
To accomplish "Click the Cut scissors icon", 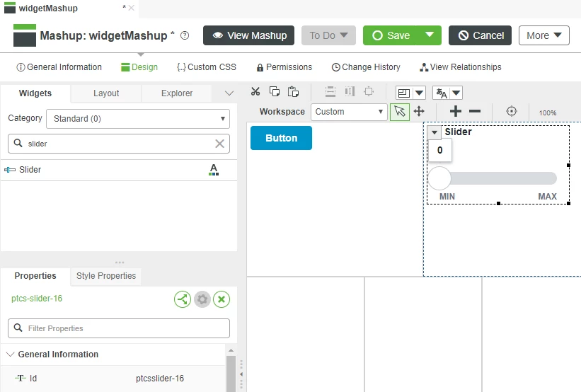I will pyautogui.click(x=255, y=91).
